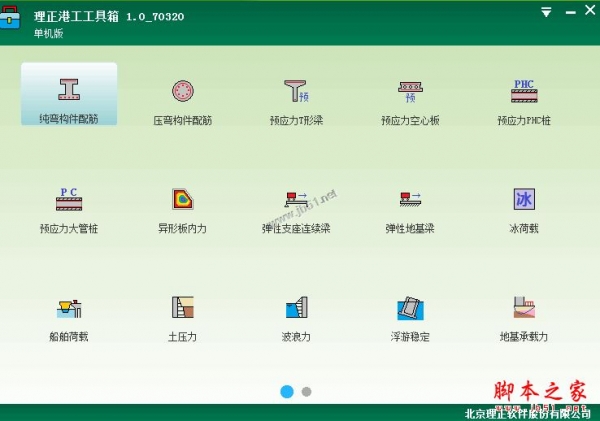Open the 预应力空心板 module

(x=410, y=95)
